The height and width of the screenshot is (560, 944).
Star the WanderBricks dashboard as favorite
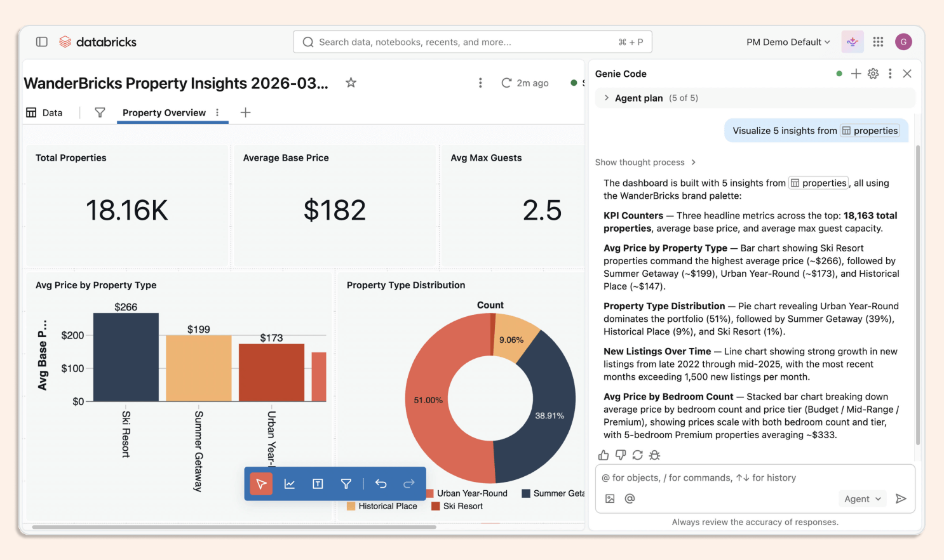[x=351, y=83]
